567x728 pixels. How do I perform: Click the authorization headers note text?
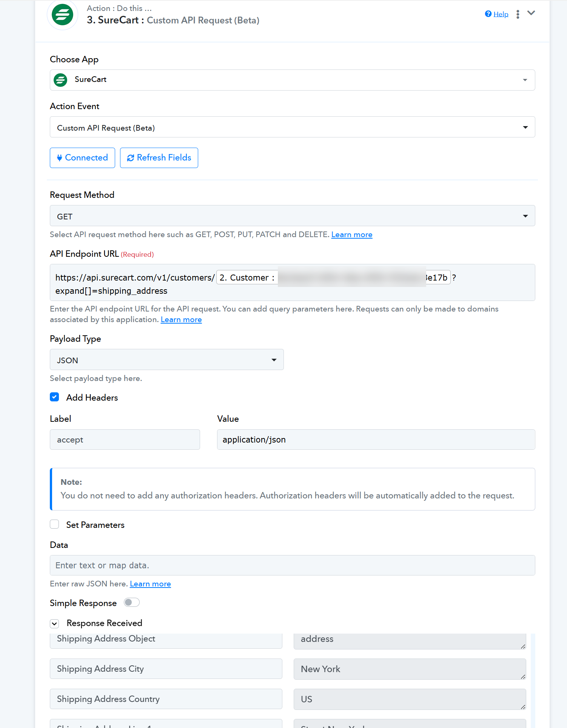[287, 495]
